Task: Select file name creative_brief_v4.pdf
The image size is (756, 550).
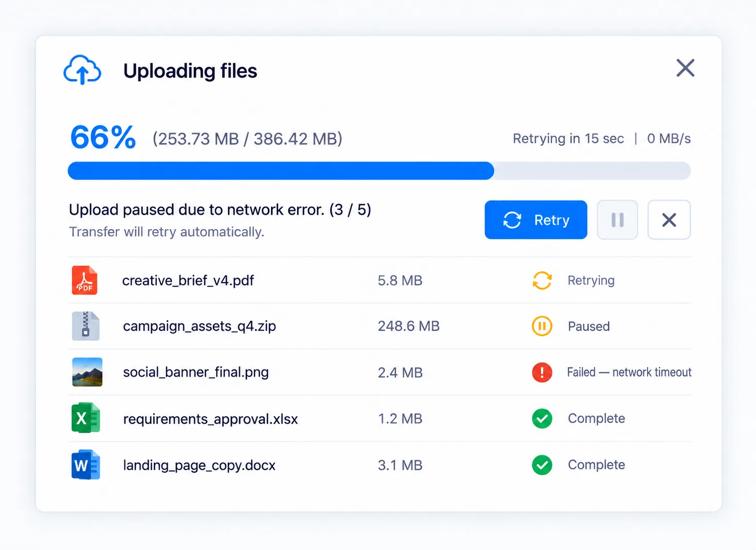Action: tap(188, 281)
